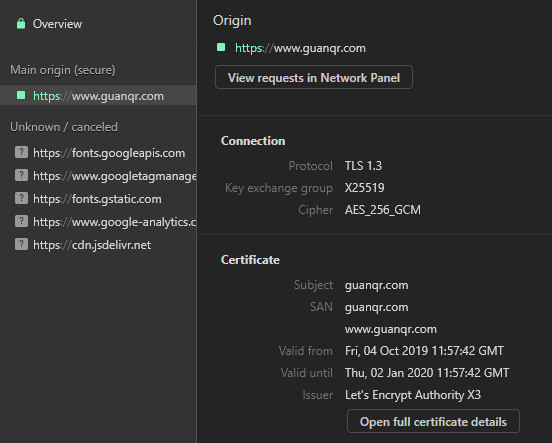Click the question mark icon beside cdn.jsdelivr.net
This screenshot has height=443, width=552.
coord(21,244)
